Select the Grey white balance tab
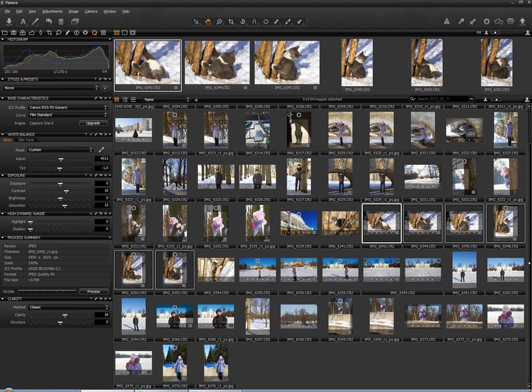This screenshot has width=532, height=392. [8, 140]
